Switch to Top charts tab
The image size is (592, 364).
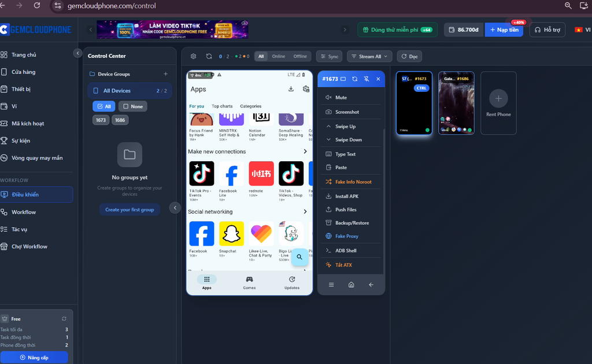[x=222, y=106]
